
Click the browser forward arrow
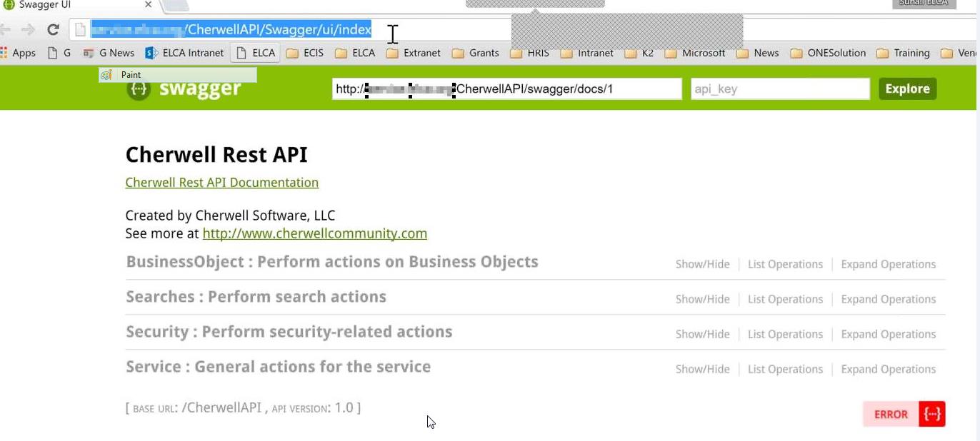click(28, 30)
